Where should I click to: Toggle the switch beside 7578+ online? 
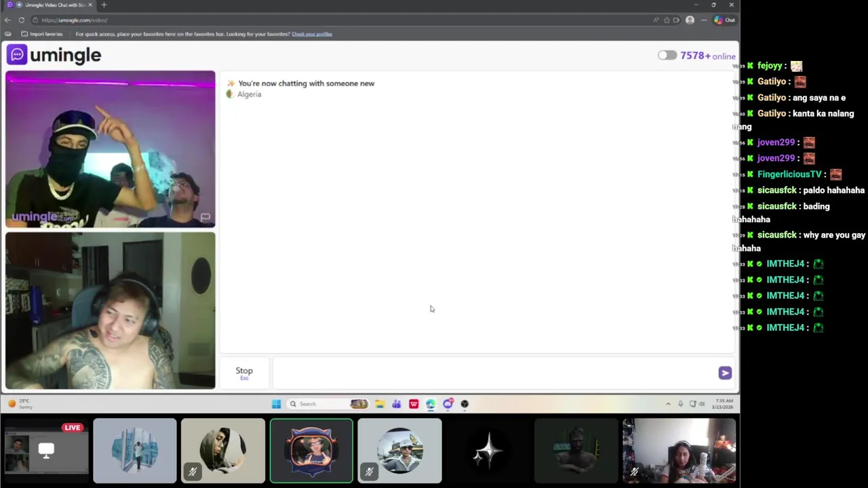667,56
